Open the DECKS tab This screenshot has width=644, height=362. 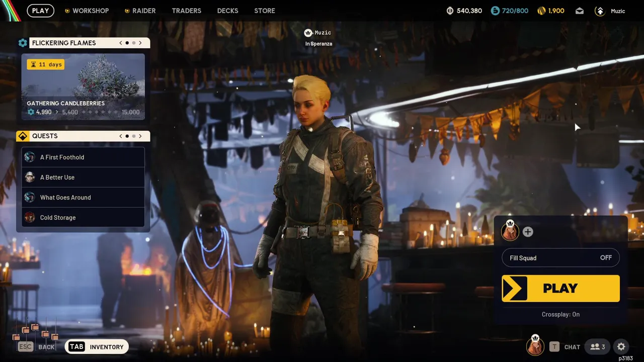point(227,11)
